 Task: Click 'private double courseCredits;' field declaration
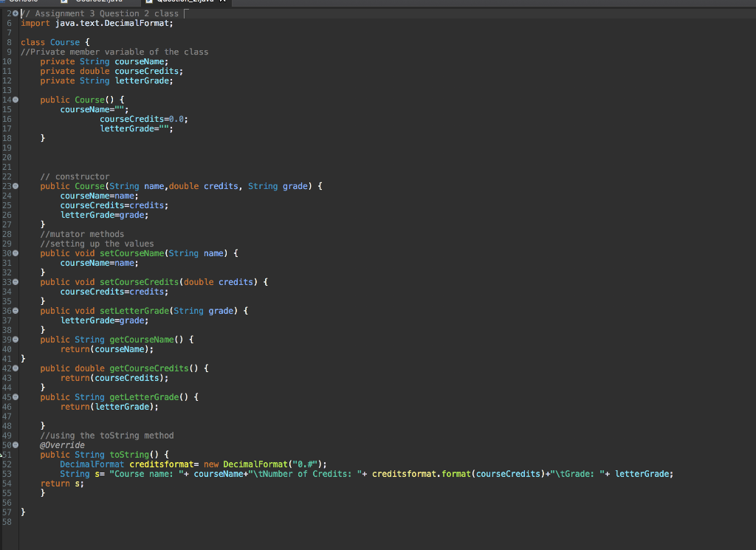pos(111,72)
